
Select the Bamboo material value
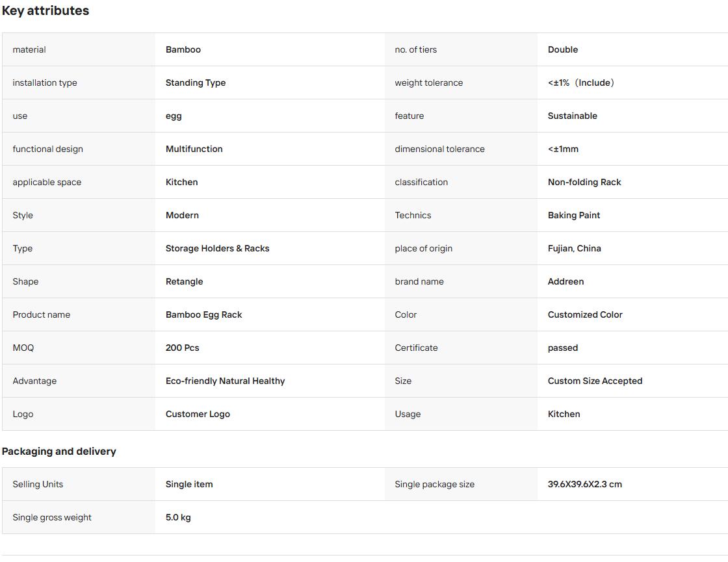point(183,49)
